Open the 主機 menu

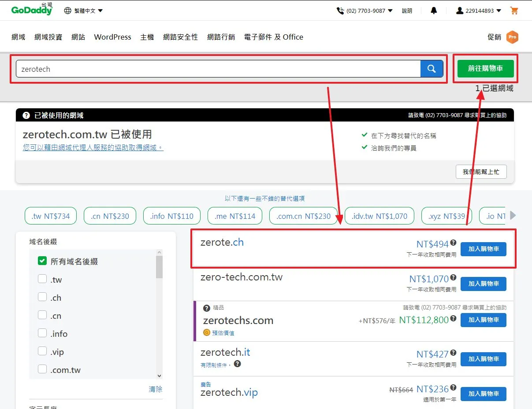(x=147, y=37)
